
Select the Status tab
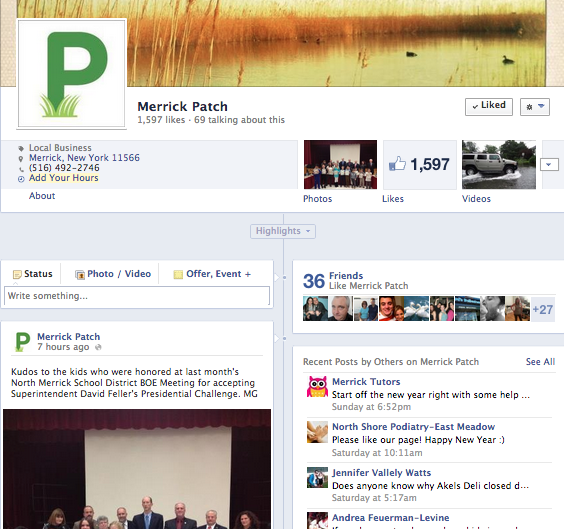33,274
